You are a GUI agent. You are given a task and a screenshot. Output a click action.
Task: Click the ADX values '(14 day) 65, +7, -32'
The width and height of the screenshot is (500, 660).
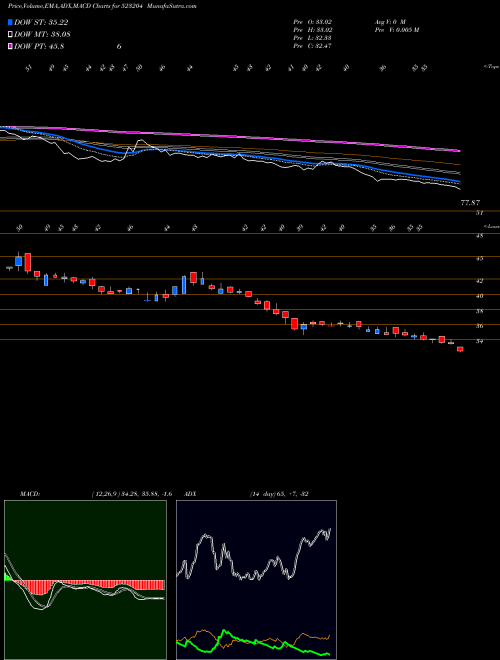[x=279, y=494]
